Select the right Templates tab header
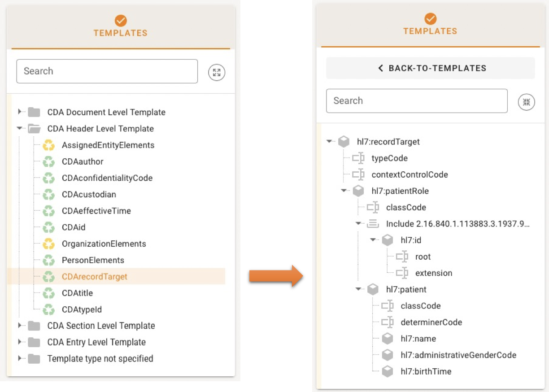This screenshot has height=392, width=549. tap(430, 25)
